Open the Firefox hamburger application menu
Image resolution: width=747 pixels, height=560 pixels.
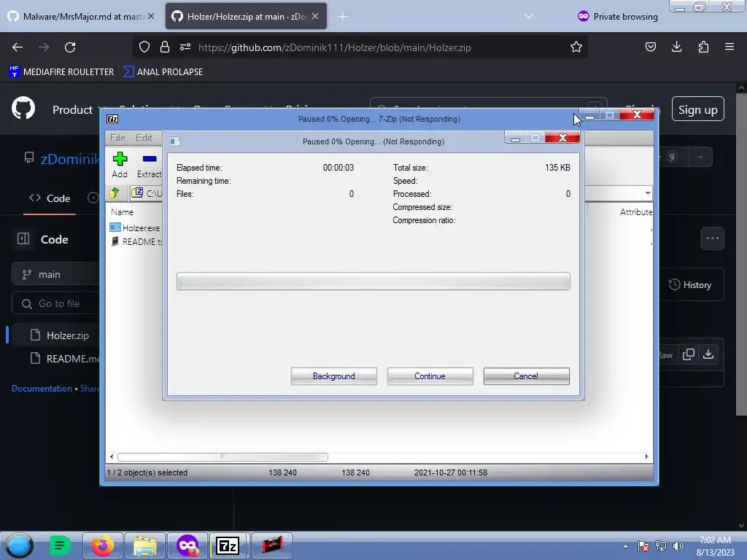(729, 47)
